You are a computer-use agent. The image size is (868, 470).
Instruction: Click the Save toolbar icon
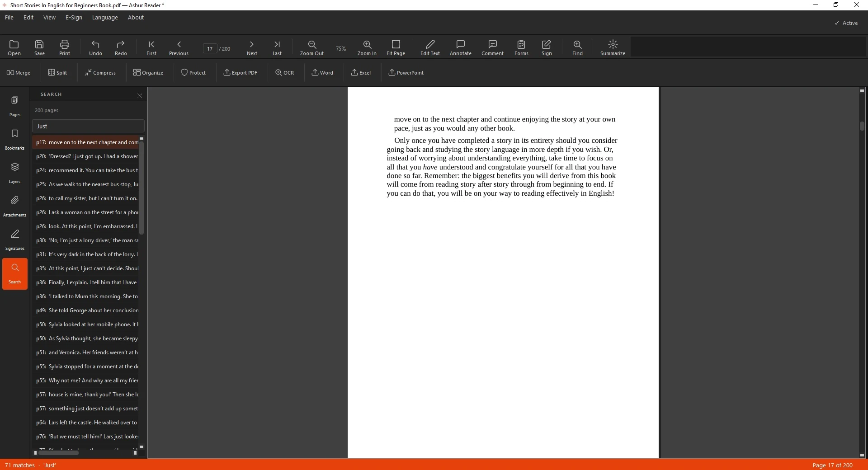point(39,47)
